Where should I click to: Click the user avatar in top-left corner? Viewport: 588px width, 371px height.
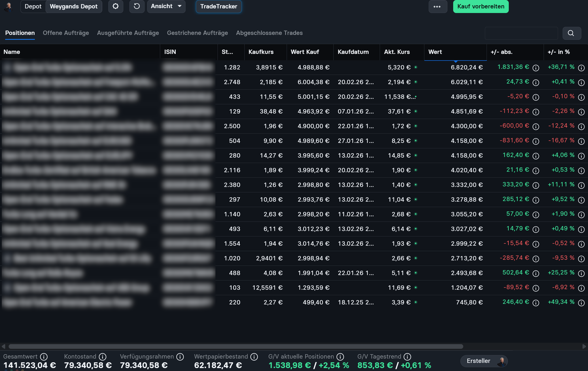tap(8, 7)
